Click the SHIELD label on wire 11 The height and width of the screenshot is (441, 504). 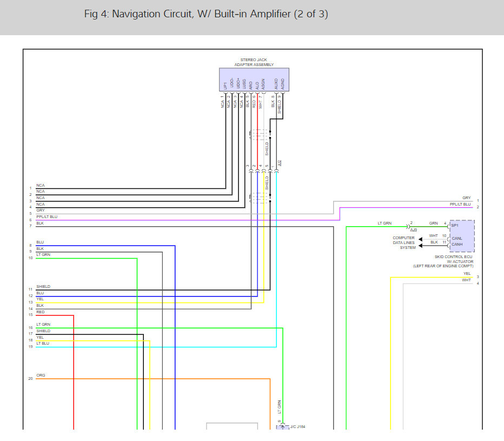tap(43, 287)
